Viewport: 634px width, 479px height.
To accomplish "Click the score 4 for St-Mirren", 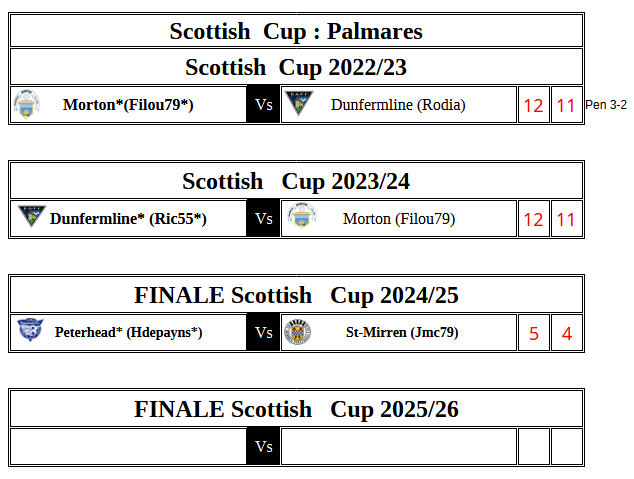I will pos(566,334).
